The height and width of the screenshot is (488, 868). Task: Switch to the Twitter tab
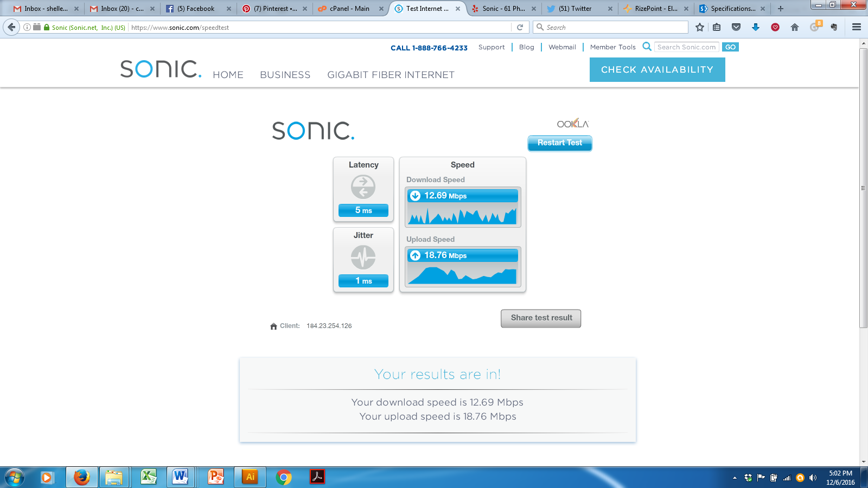(x=580, y=9)
